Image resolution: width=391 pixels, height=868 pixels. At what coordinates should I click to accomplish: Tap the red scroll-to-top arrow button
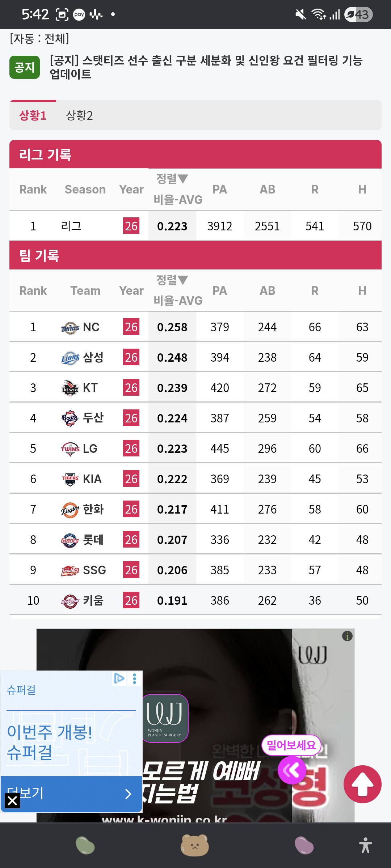pos(362,784)
